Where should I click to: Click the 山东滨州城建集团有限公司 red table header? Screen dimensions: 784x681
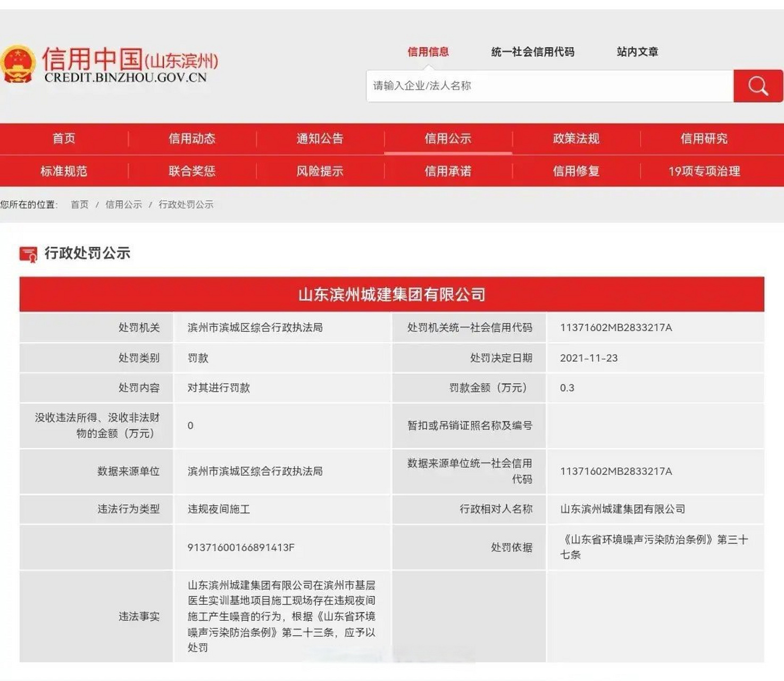point(392,294)
